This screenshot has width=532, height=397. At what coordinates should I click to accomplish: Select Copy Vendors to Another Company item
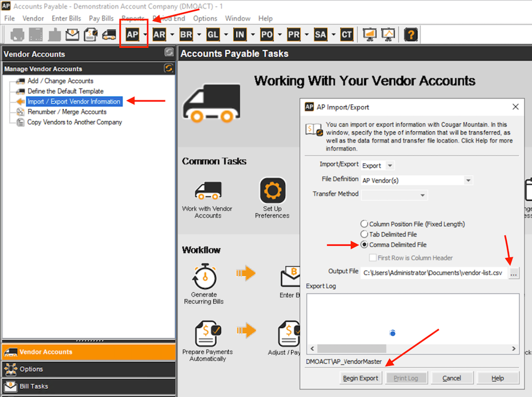(74, 122)
